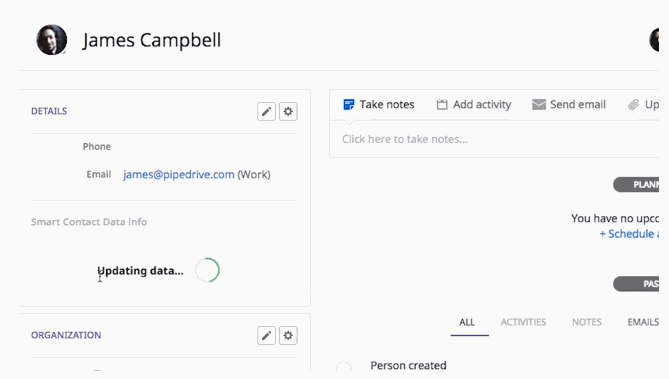Click the PAST section badge
This screenshot has height=379, width=669.
(636, 284)
